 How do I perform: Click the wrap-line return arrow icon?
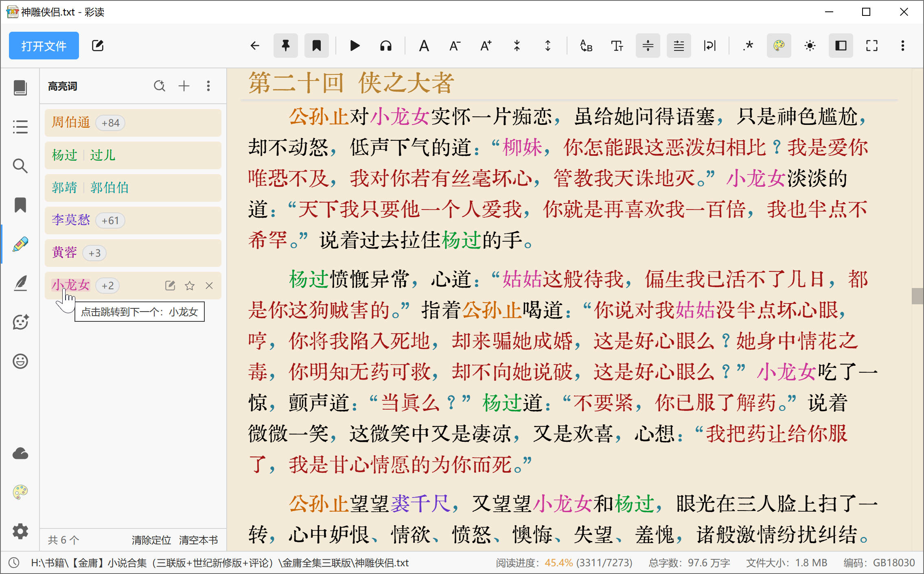click(x=710, y=46)
